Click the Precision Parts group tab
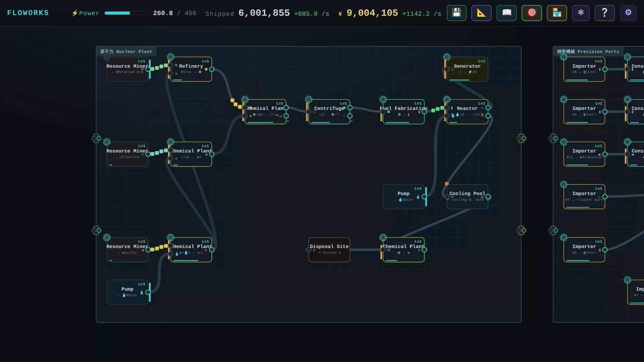 [588, 52]
